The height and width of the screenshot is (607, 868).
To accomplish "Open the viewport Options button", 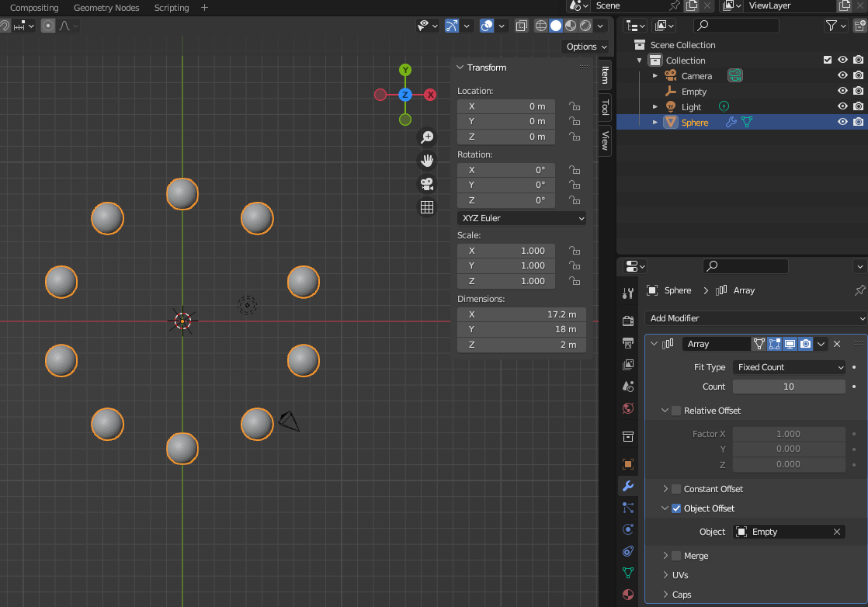I will click(x=585, y=47).
